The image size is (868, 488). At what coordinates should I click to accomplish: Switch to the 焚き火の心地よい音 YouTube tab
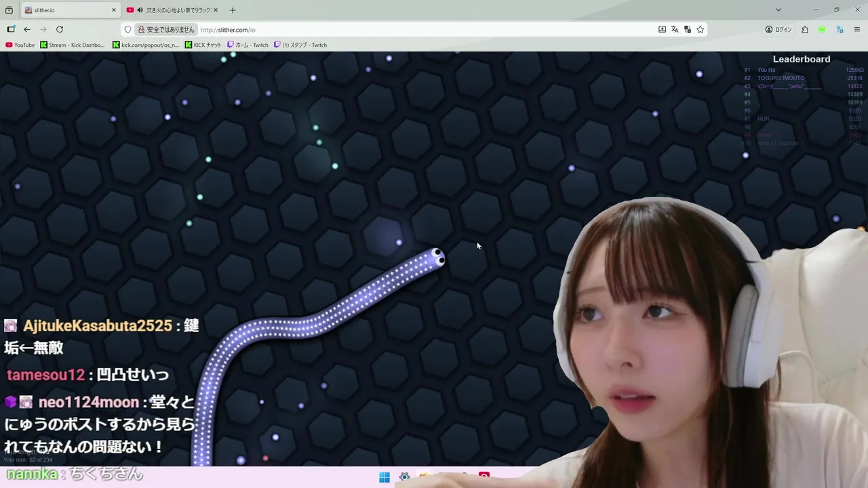(173, 10)
